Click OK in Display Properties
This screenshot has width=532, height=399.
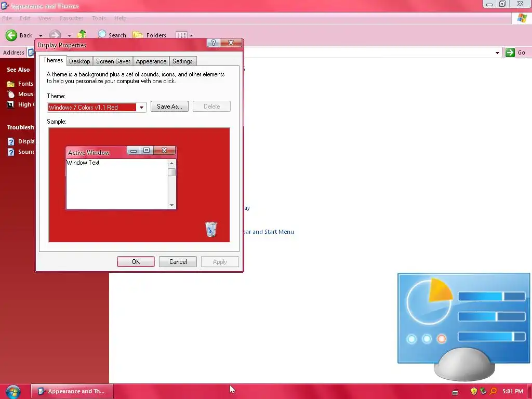pyautogui.click(x=136, y=262)
